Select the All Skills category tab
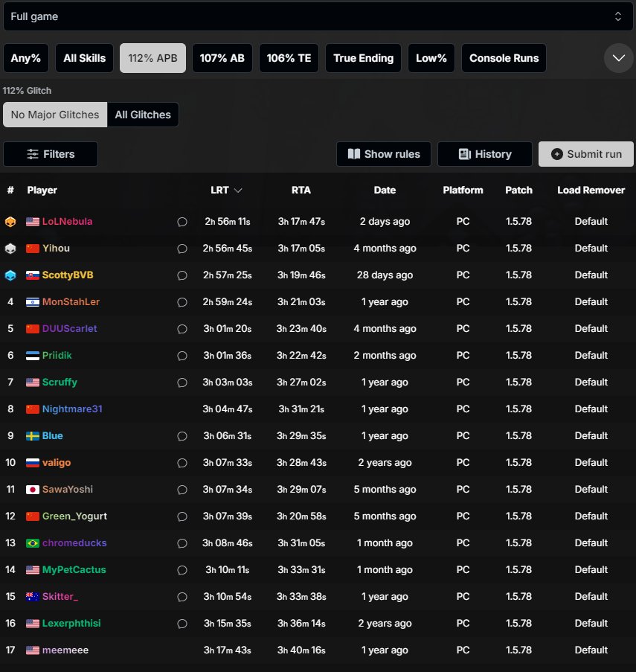This screenshot has width=636, height=672. tap(84, 58)
